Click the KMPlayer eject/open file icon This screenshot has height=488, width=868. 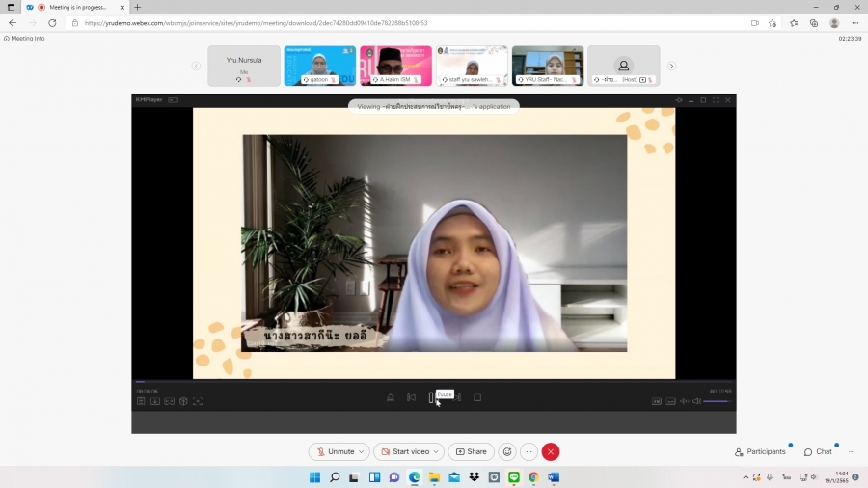click(x=391, y=397)
